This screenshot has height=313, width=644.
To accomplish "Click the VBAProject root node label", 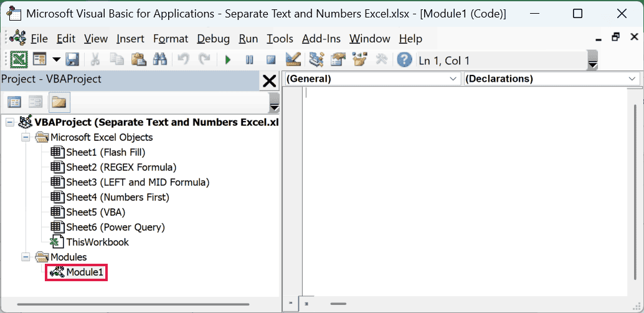I will (157, 122).
